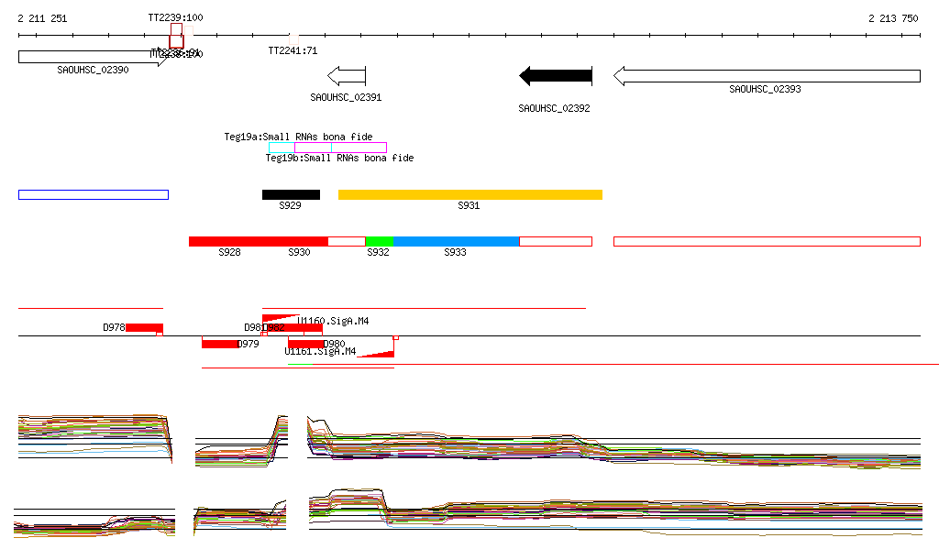Select the black SAOUHSC_02392 gene arrow
Viewport: 939px width, 560px height.
coord(556,76)
